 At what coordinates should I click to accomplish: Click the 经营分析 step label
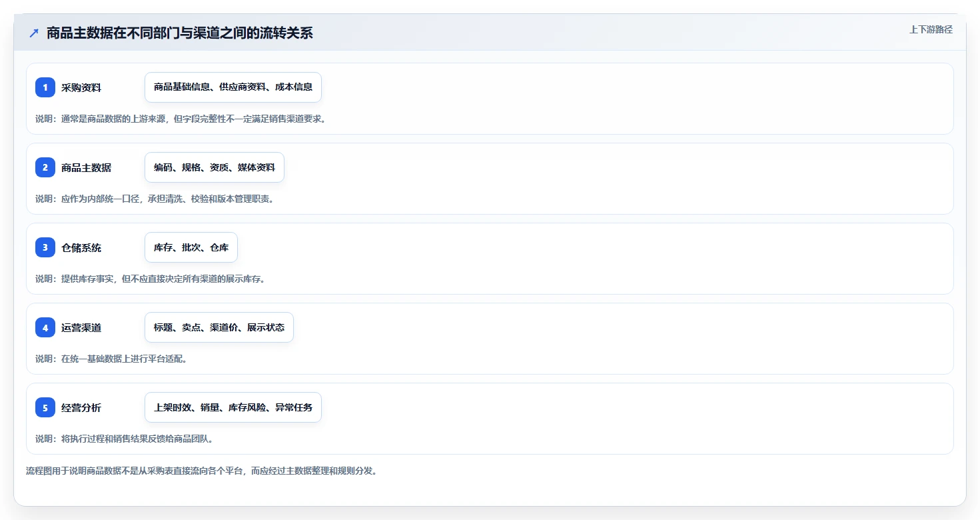coord(81,407)
